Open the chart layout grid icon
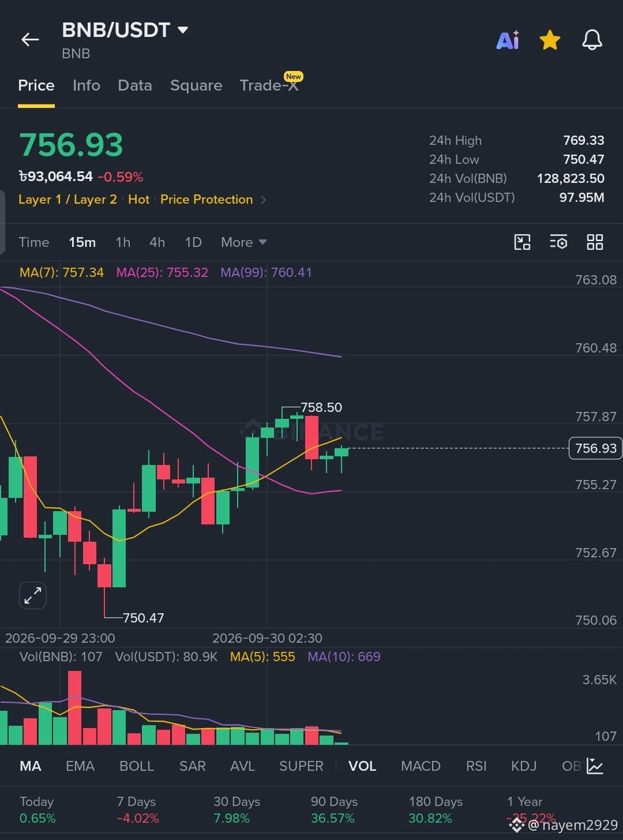 tap(595, 242)
